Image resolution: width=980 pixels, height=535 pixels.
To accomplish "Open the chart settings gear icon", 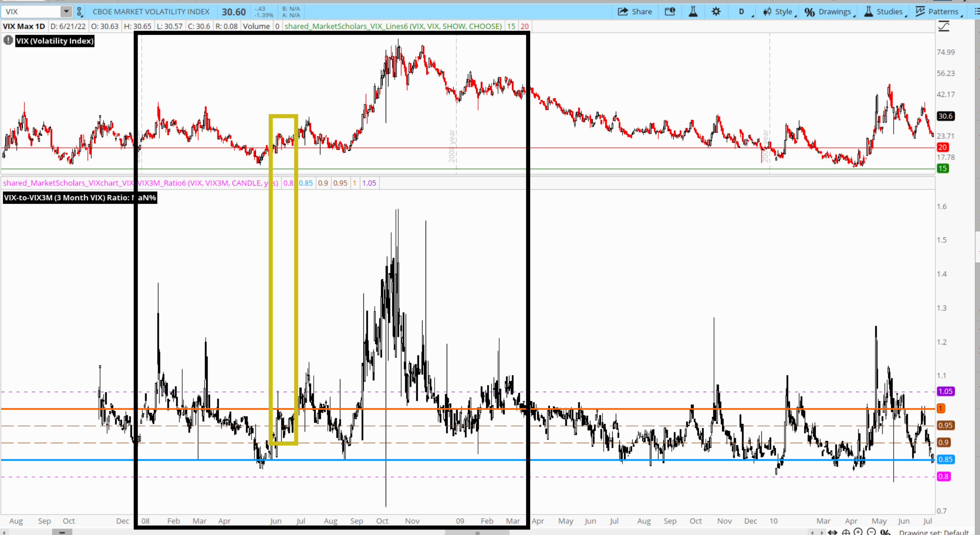I will [x=716, y=12].
